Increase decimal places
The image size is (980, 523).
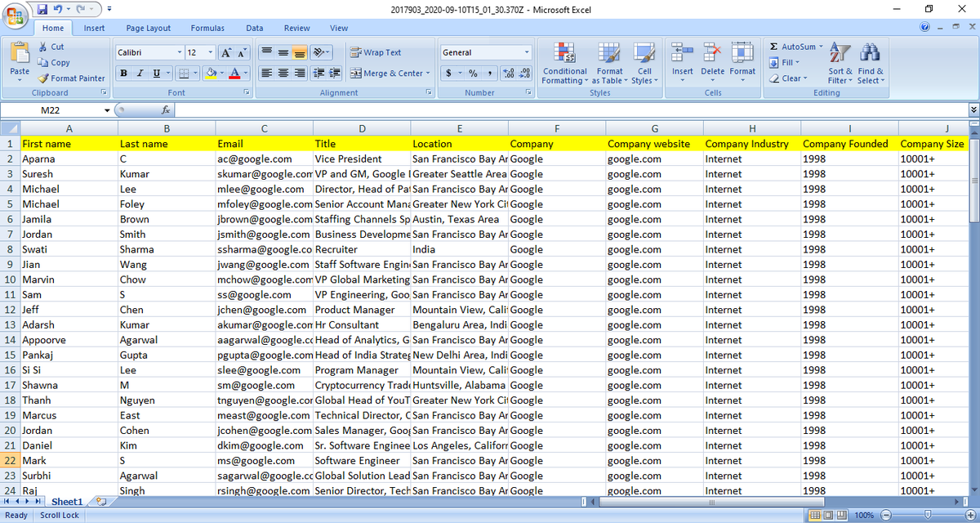[x=507, y=74]
